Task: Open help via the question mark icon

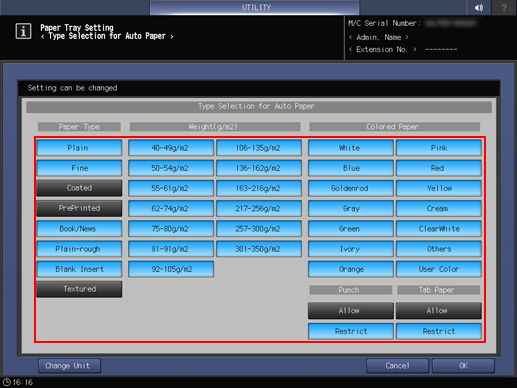Action: pos(504,7)
